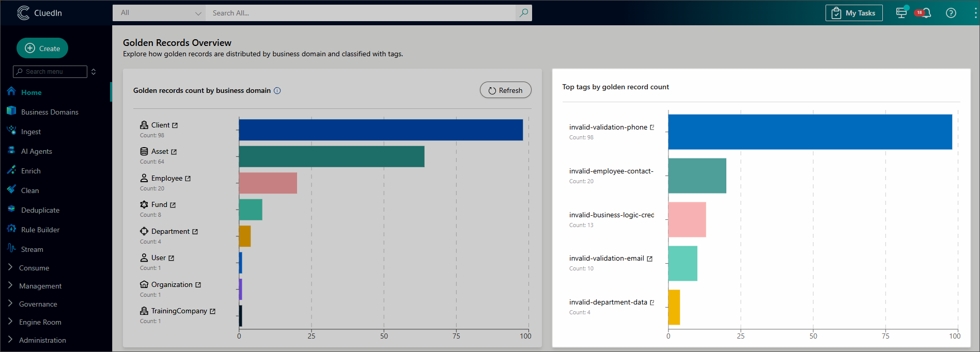Click the search magnifier icon

(x=523, y=13)
